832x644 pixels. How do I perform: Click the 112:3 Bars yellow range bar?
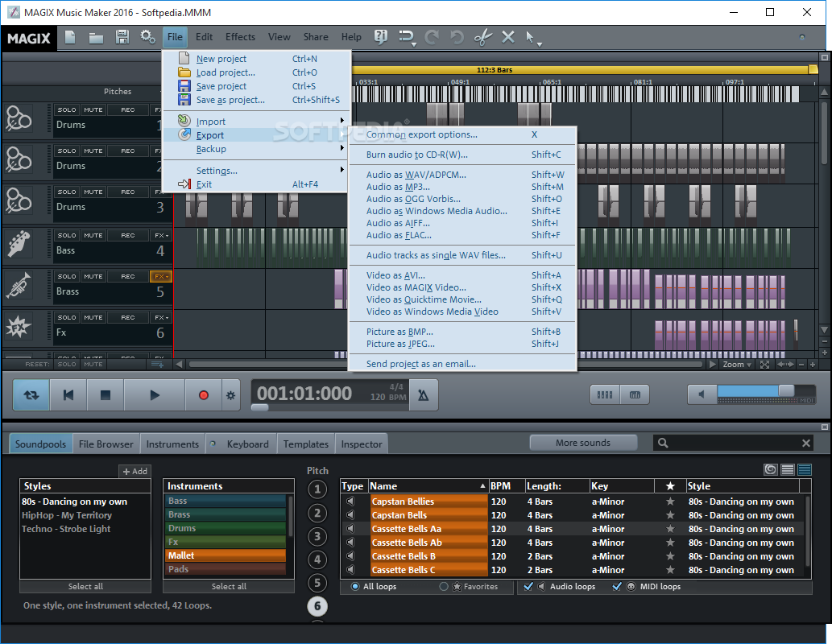click(584, 69)
